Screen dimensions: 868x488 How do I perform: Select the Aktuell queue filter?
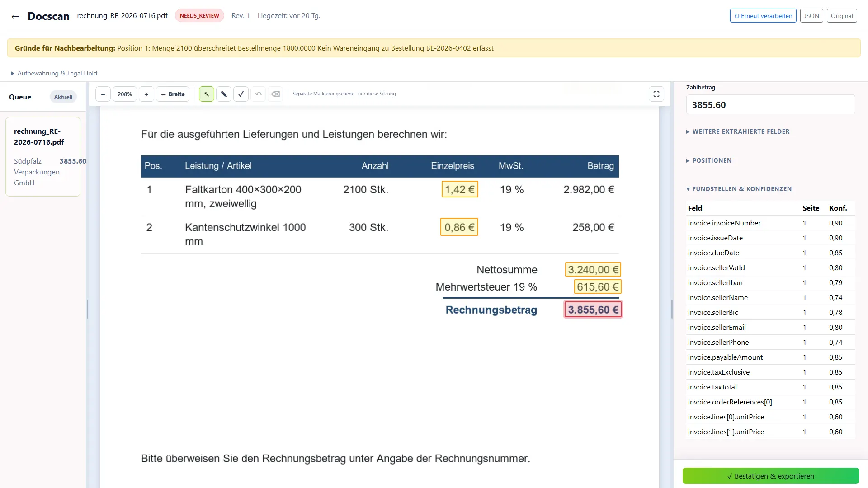63,97
